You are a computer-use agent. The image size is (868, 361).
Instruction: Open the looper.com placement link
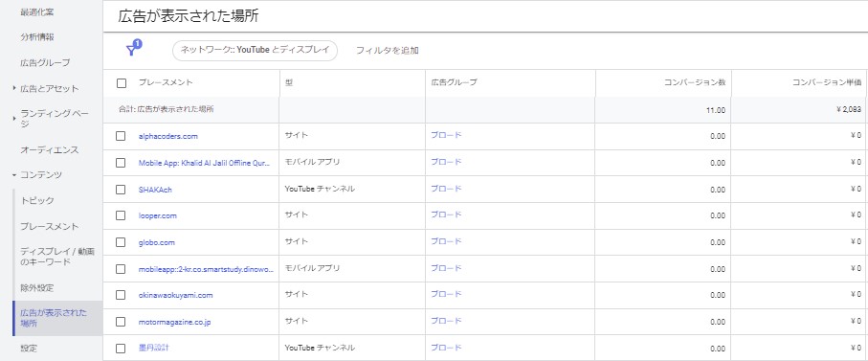[x=158, y=216]
